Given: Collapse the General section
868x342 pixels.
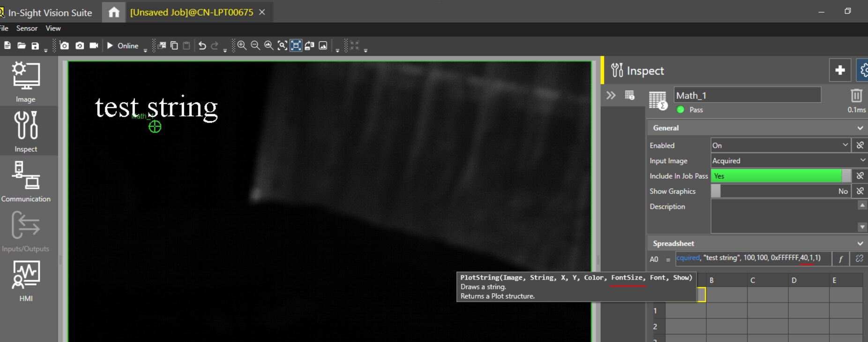Looking at the screenshot, I should click(x=860, y=128).
